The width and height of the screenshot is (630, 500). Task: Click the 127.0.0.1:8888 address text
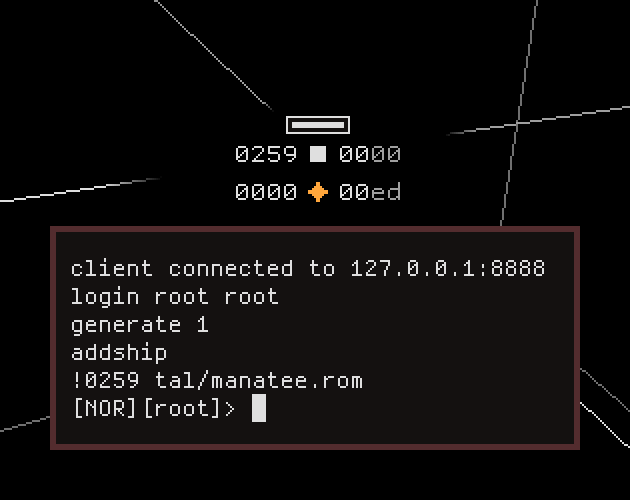pos(448,268)
